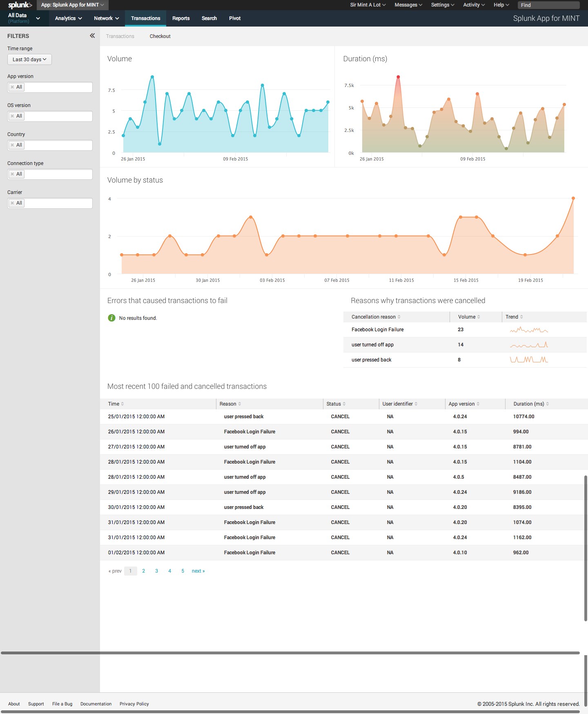Sort transactions table by Duration (ms)
Image resolution: width=588 pixels, height=714 pixels.
[x=548, y=404]
